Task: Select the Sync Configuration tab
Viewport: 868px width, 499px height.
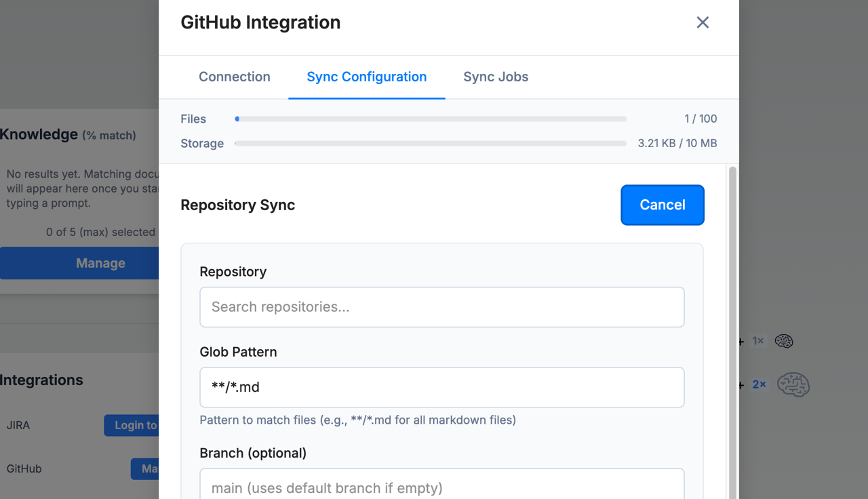Action: [366, 77]
